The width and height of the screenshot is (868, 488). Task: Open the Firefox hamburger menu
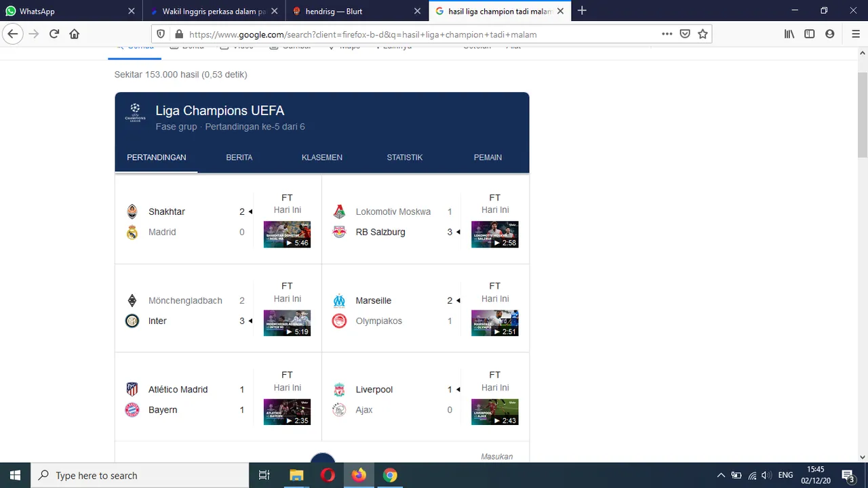pyautogui.click(x=856, y=34)
